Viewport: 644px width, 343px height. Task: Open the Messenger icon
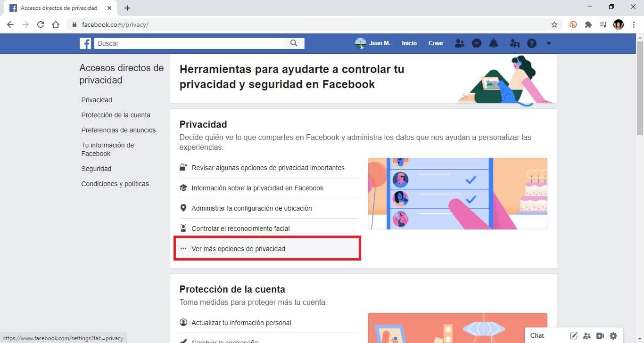point(477,43)
